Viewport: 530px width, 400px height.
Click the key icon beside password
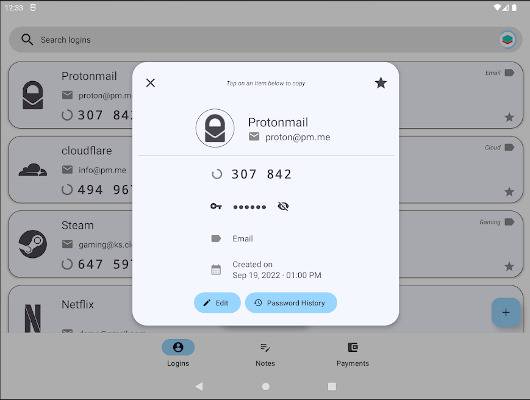(x=216, y=206)
